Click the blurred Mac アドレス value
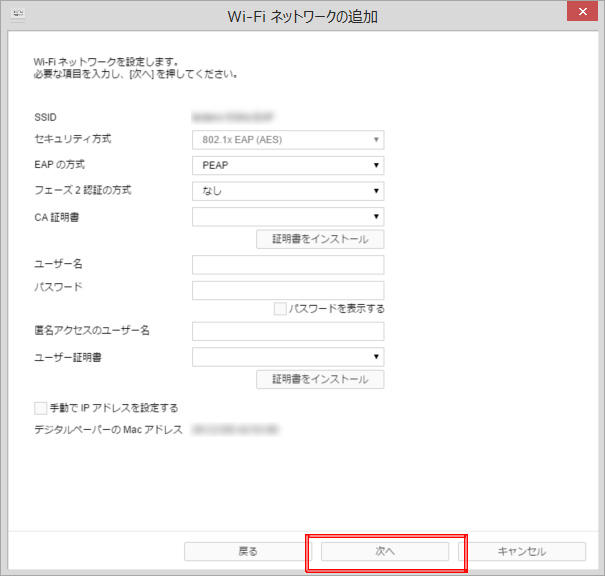The height and width of the screenshot is (576, 605). (x=238, y=430)
